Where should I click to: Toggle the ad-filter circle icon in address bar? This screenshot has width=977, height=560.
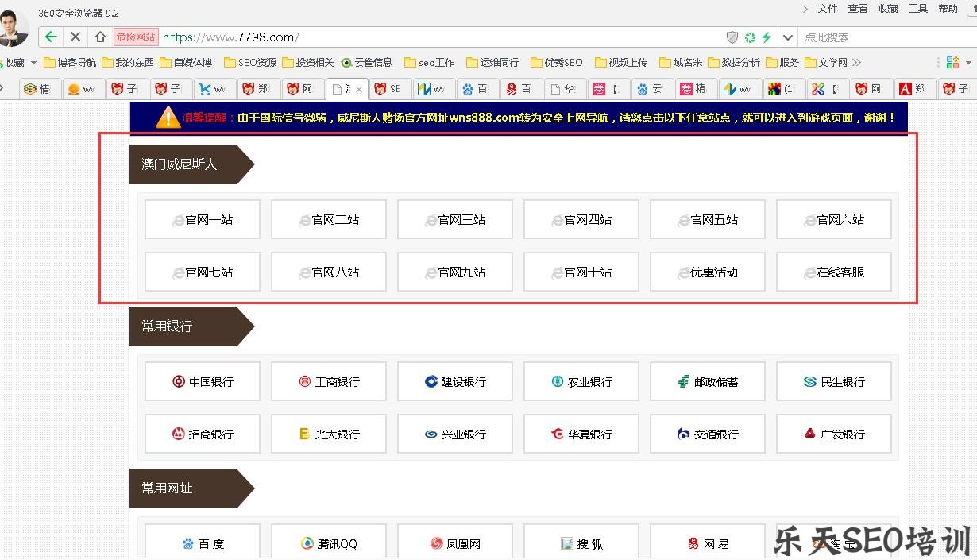pos(749,37)
